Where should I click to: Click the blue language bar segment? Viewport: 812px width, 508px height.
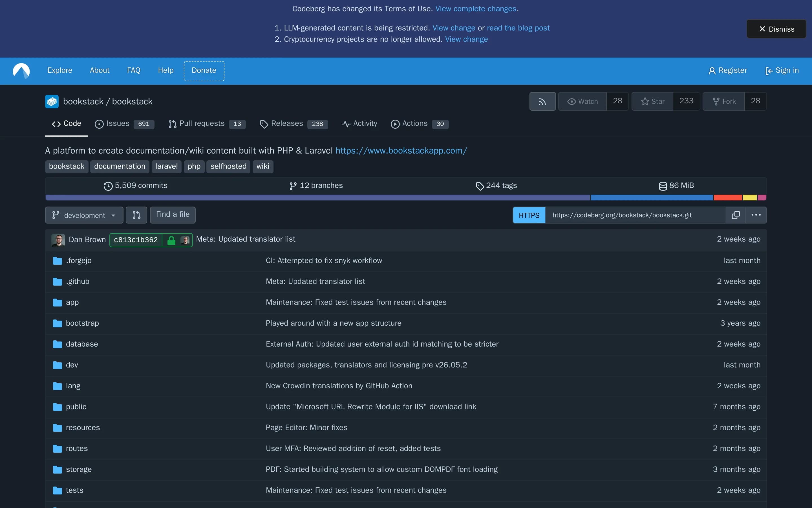[652, 198]
